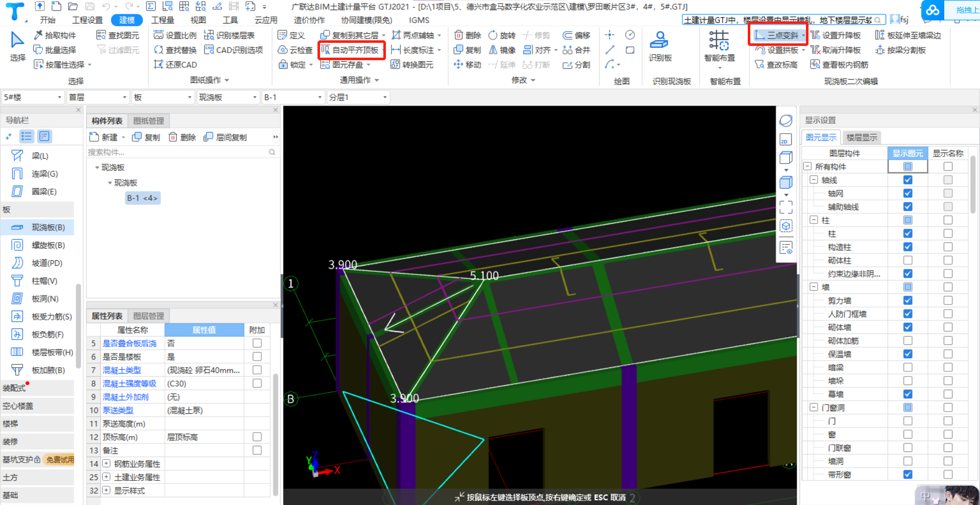
Task: Open the 工程量 ribbon tab
Action: [x=163, y=20]
